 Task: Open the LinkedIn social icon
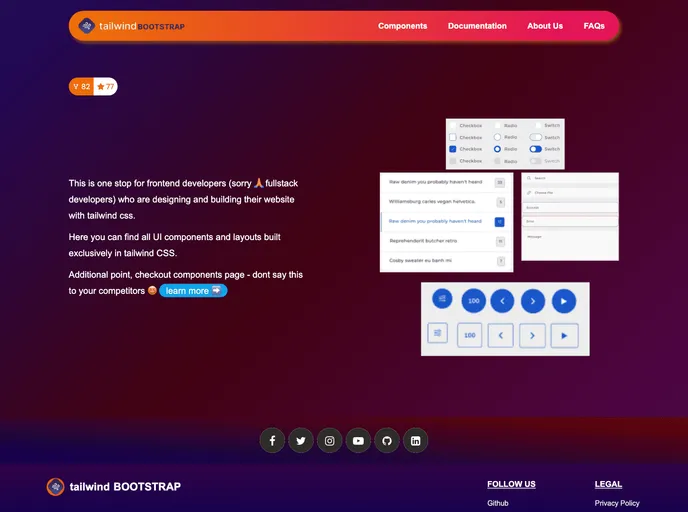(x=416, y=440)
